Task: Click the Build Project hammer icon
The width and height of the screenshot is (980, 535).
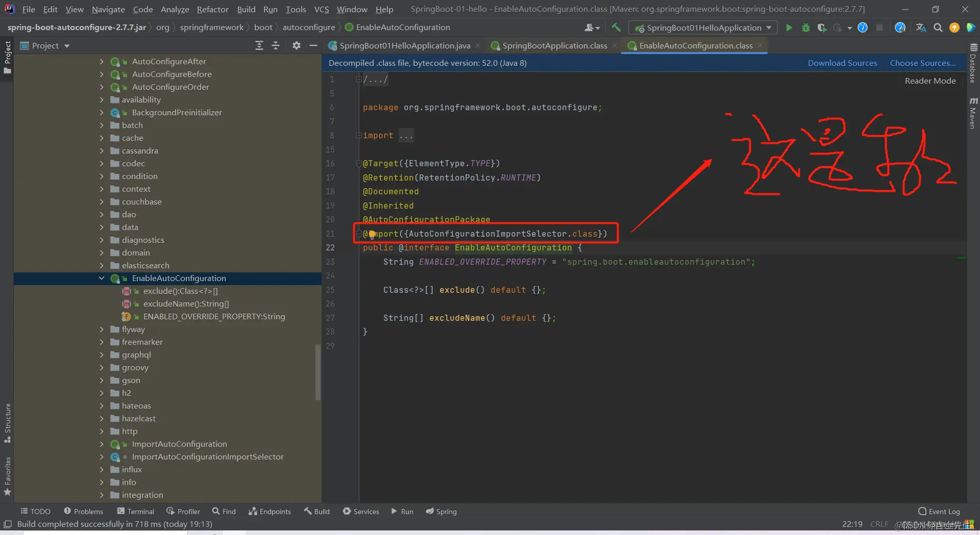Action: 616,28
